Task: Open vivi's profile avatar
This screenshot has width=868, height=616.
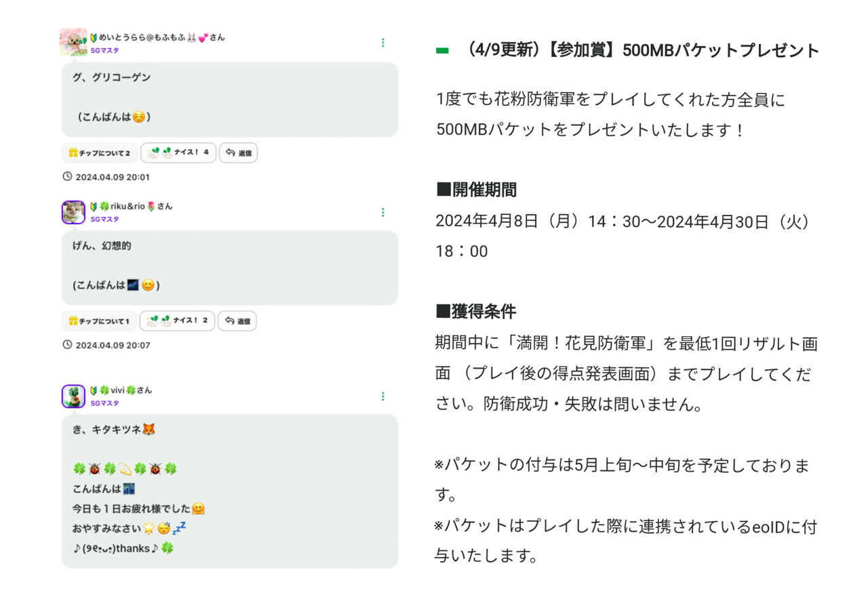Action: pos(73,396)
